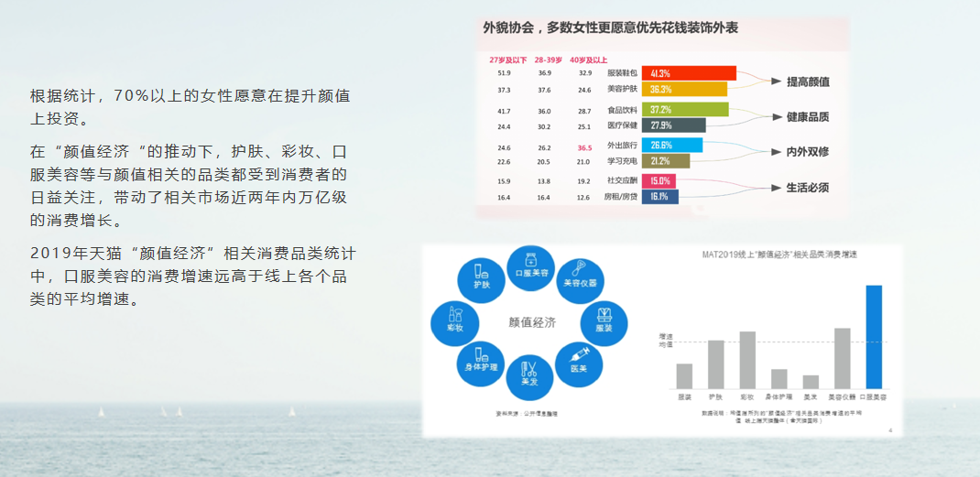Screen dimensions: 980x477
Task: Select the pink 15.0% bar
Action: point(659,181)
